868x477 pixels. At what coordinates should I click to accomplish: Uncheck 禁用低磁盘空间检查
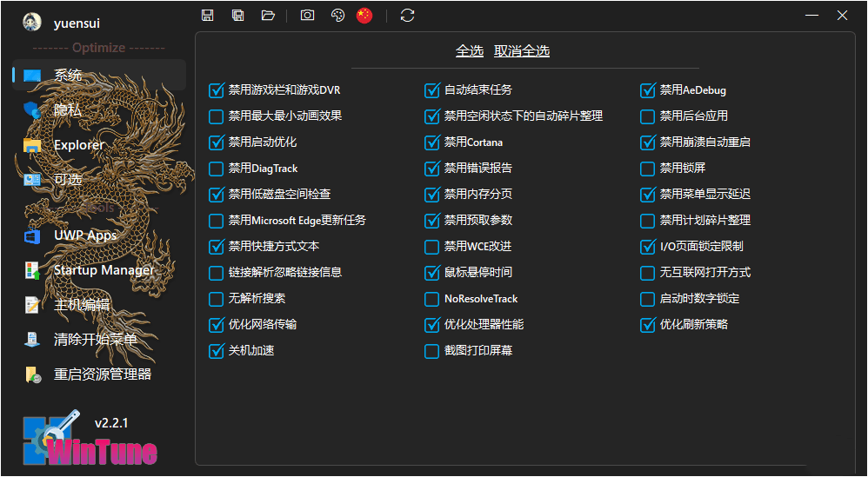[216, 195]
